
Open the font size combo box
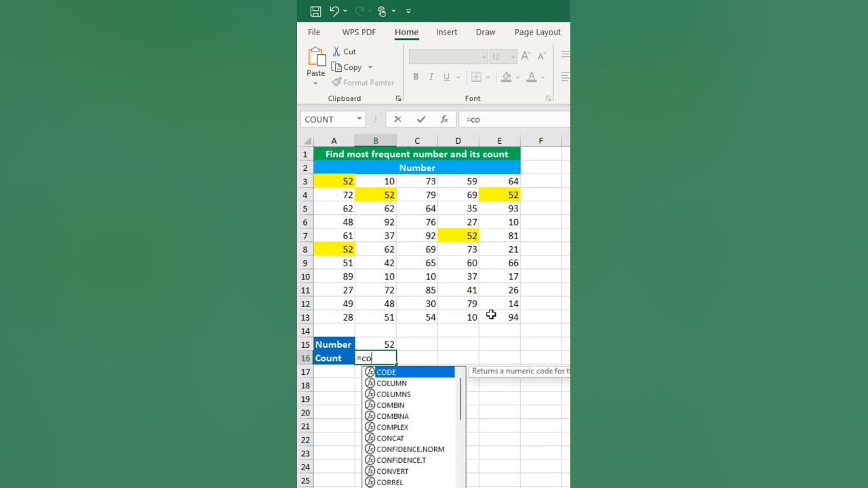click(x=503, y=57)
